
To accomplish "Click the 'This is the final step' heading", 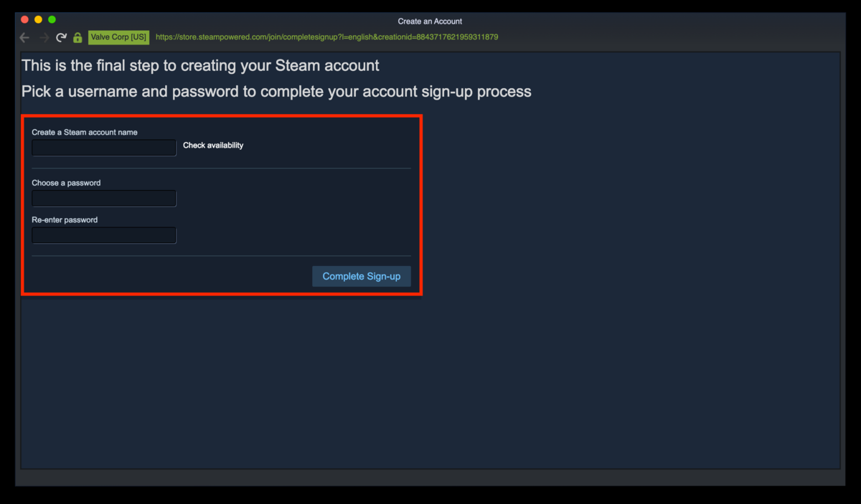I will point(200,66).
